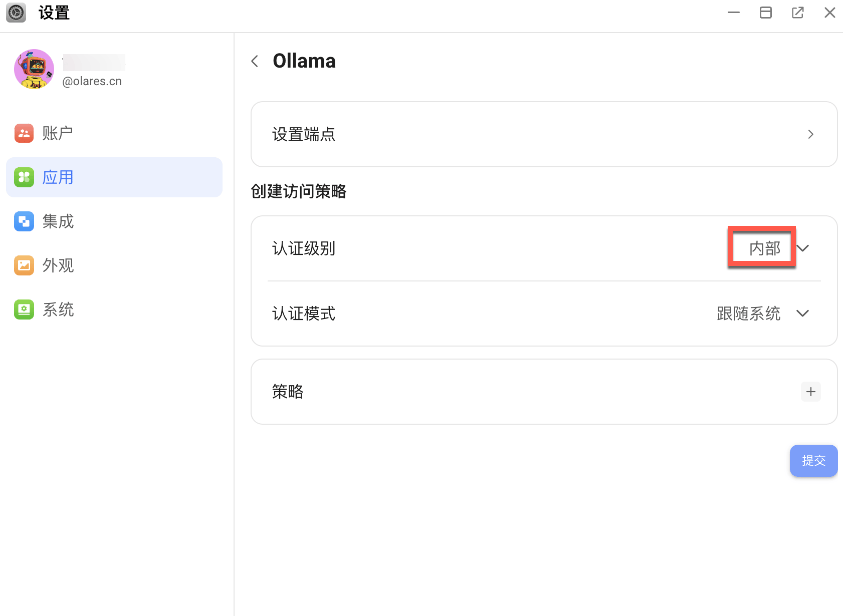
Task: Select 系统 in the sidebar menu
Action: (58, 310)
